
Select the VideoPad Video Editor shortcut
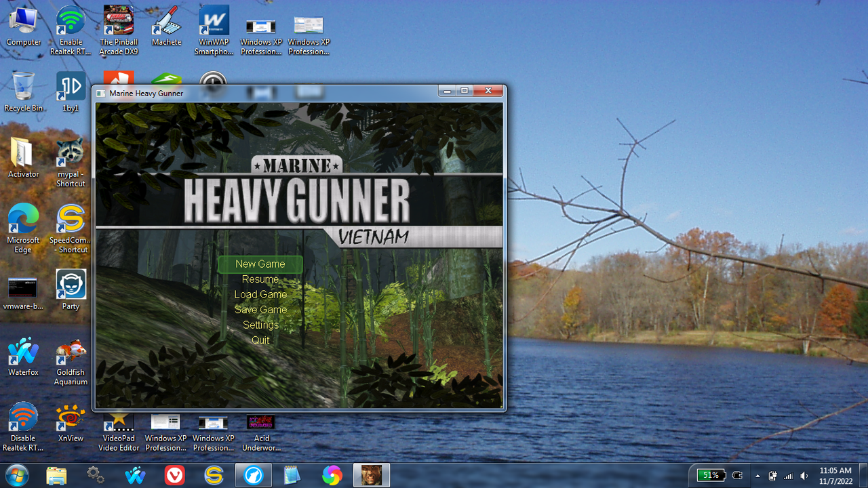[x=119, y=431]
